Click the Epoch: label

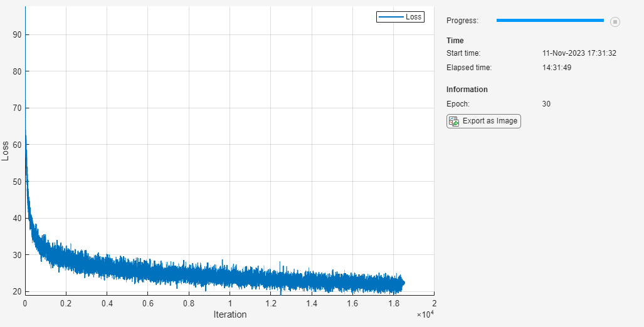(458, 104)
